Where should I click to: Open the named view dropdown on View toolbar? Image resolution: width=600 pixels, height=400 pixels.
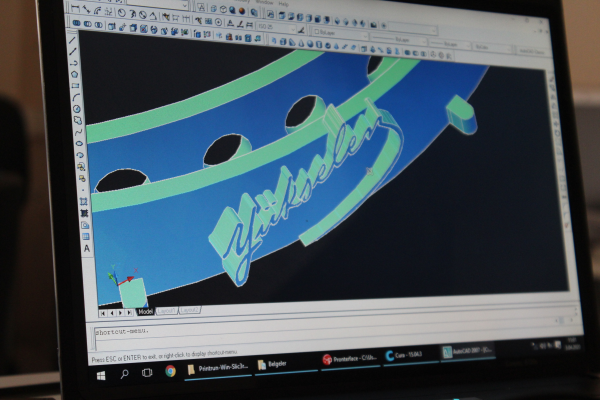coord(413,29)
